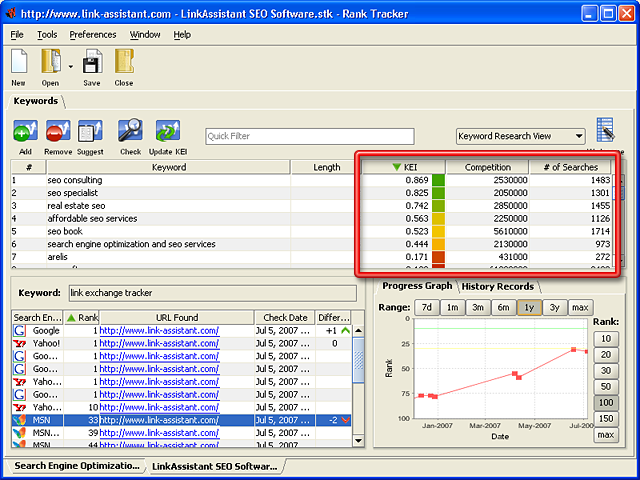This screenshot has height=480, width=640.
Task: Open the link-assistant.com link in Google row
Action: pyautogui.click(x=159, y=331)
